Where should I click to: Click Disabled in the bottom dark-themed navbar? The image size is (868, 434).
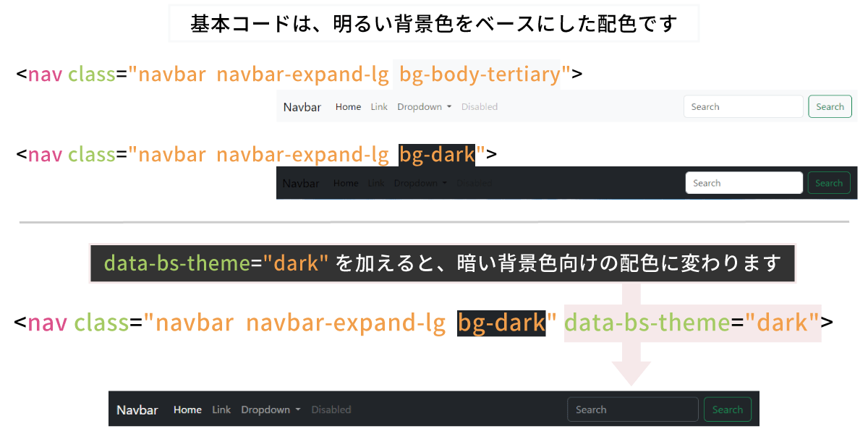(331, 410)
